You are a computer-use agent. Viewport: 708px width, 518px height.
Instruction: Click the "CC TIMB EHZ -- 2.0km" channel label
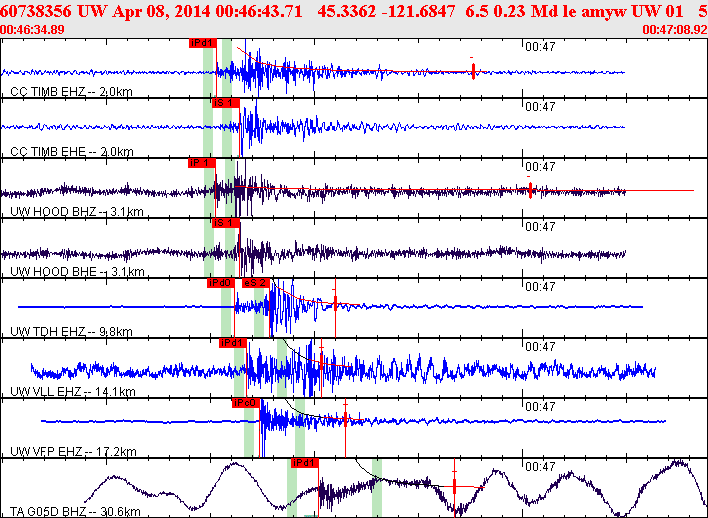click(71, 92)
